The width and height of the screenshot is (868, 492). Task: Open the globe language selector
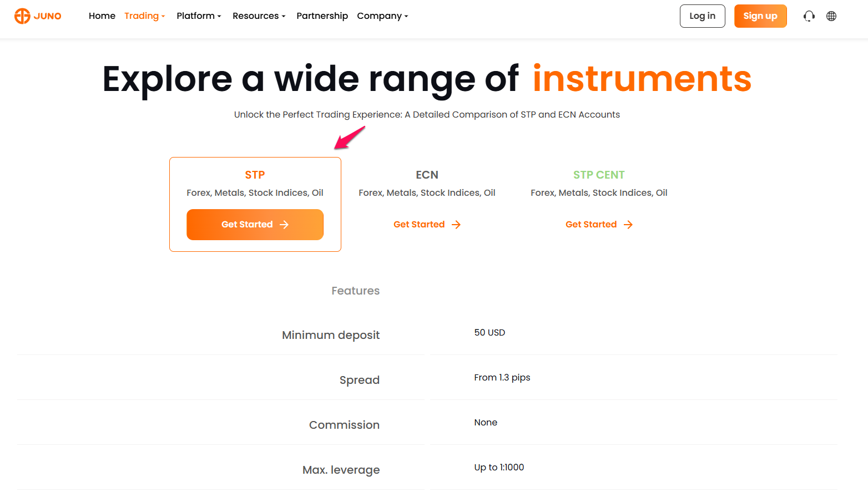point(831,16)
